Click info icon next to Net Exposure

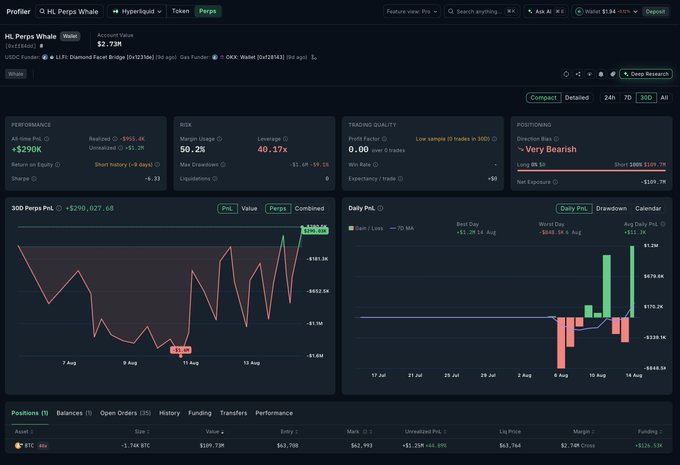555,182
